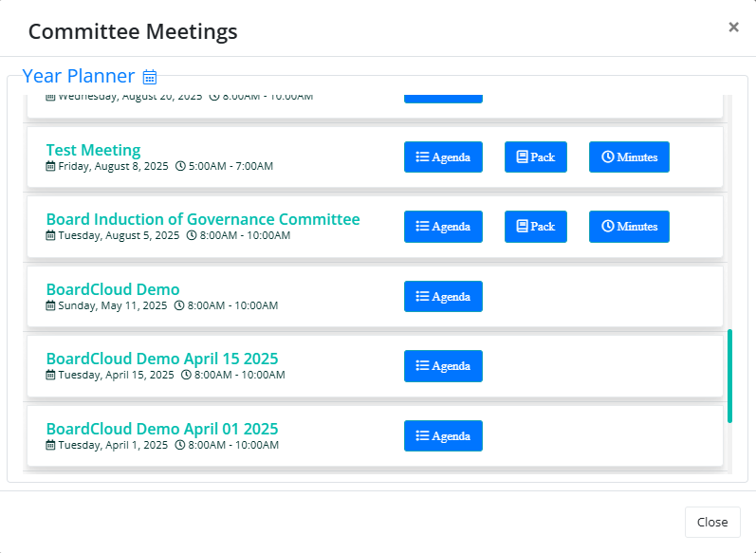Click the date text Sunday, May 11, 2025
This screenshot has width=756, height=553.
coord(112,305)
